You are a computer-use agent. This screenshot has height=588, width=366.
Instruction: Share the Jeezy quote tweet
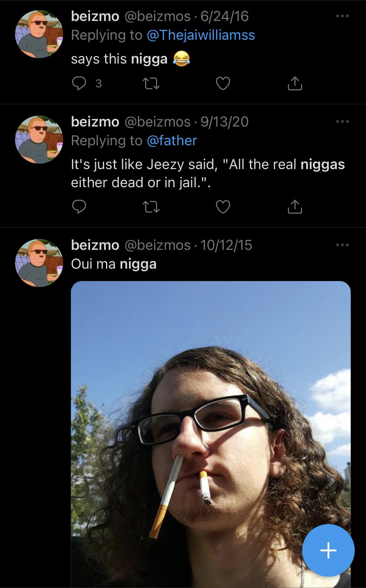(295, 207)
